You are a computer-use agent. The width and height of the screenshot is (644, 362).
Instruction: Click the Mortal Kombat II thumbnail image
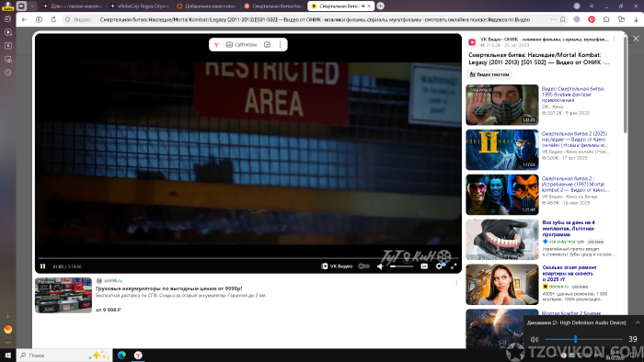tap(502, 150)
